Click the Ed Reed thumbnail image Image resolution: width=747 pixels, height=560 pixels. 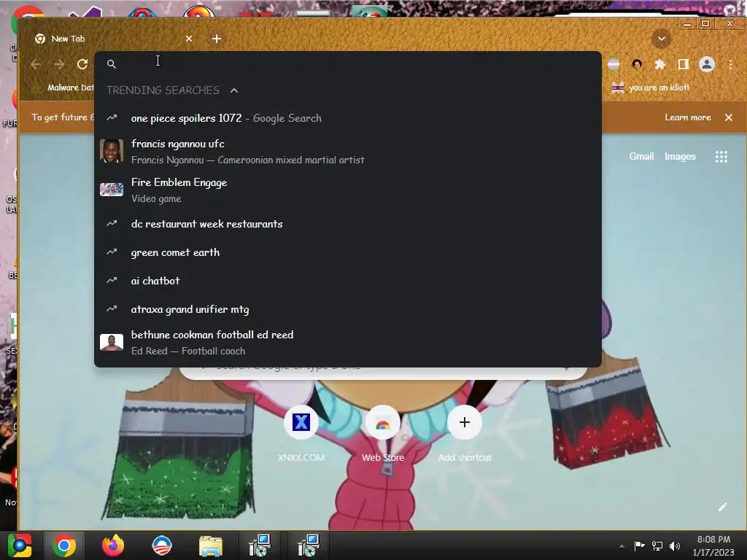[112, 343]
